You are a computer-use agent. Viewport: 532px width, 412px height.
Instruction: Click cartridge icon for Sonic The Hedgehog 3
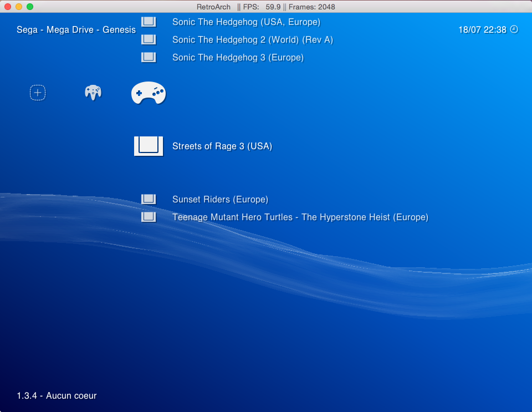149,57
